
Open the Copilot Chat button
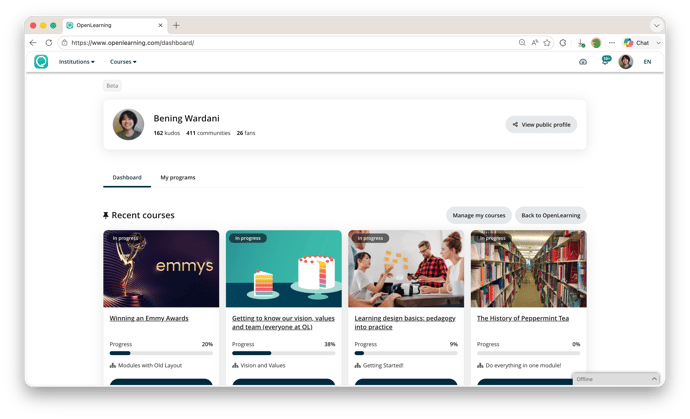coord(636,43)
